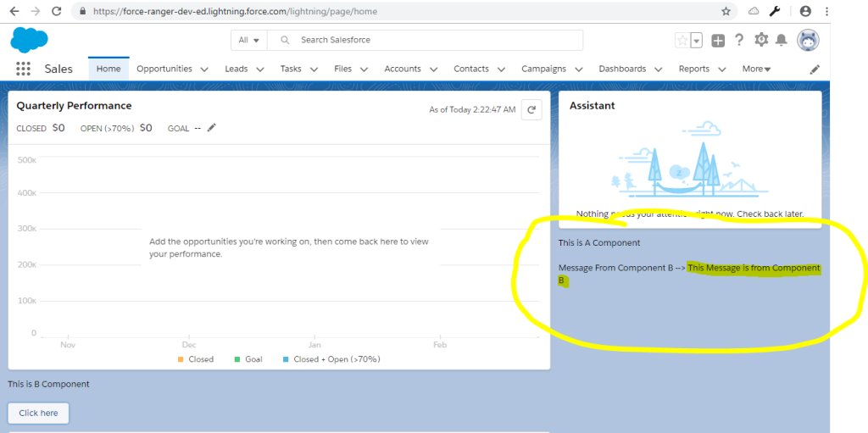Click the search magnifier icon
The height and width of the screenshot is (433, 868).
coord(285,40)
